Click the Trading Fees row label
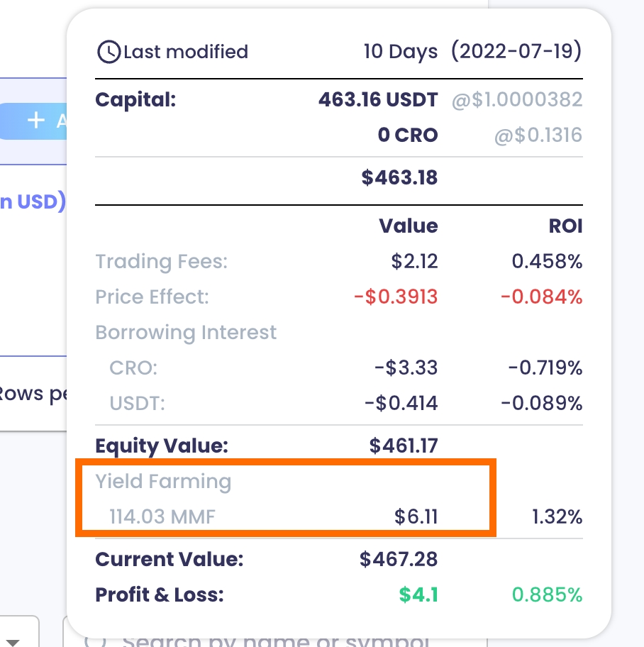This screenshot has height=647, width=644. tap(161, 262)
